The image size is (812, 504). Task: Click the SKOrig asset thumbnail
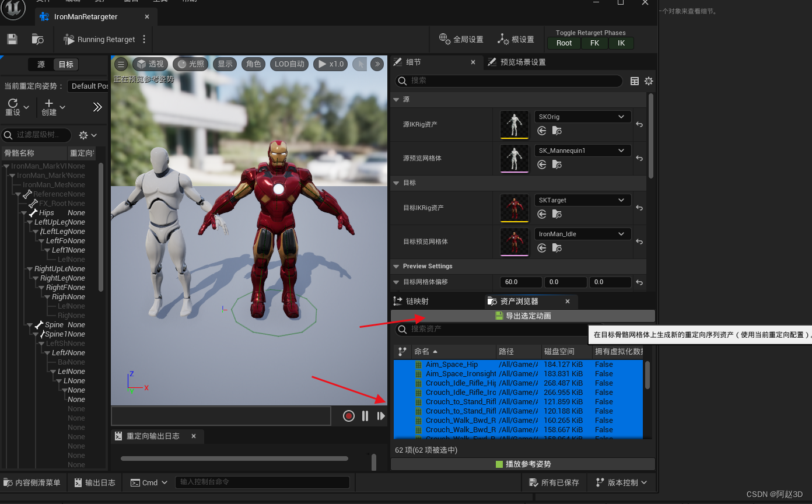[514, 125]
